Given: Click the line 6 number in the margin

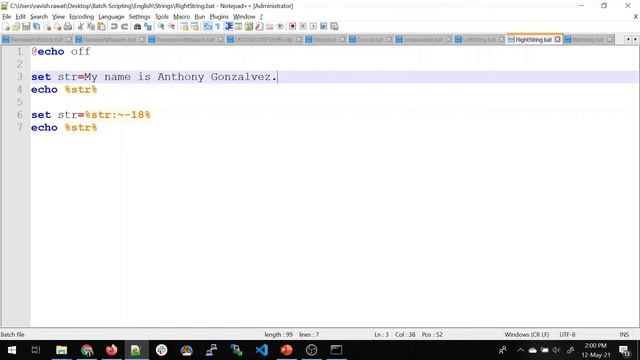Looking at the screenshot, I should tap(20, 115).
